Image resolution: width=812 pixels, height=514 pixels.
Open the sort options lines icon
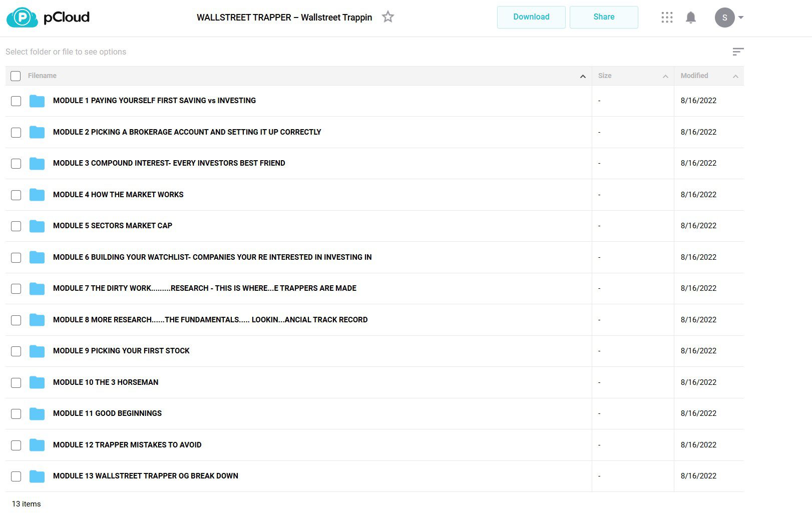click(x=738, y=52)
